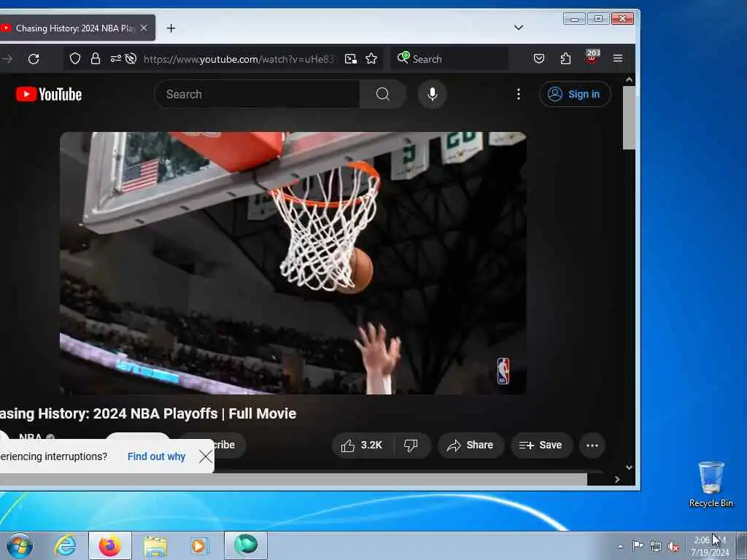The image size is (747, 560).
Task: Launch Internet Explorer from the taskbar
Action: click(65, 545)
